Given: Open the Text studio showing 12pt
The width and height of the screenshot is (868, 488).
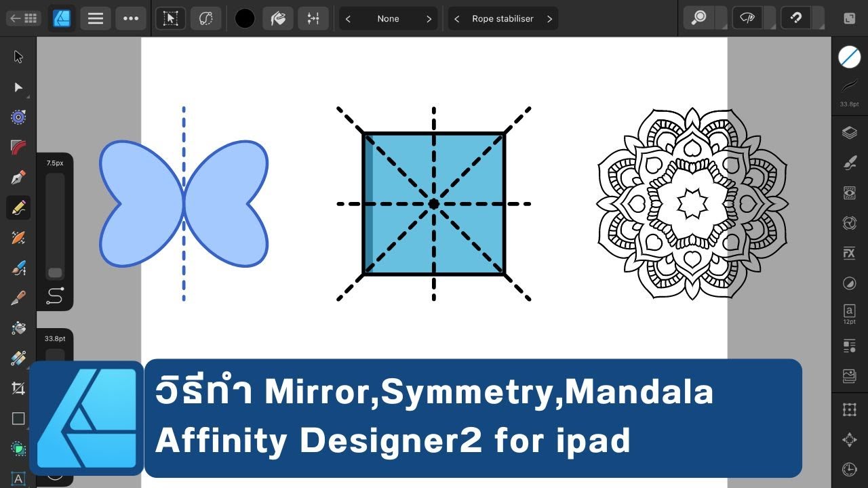Looking at the screenshot, I should click(x=849, y=314).
